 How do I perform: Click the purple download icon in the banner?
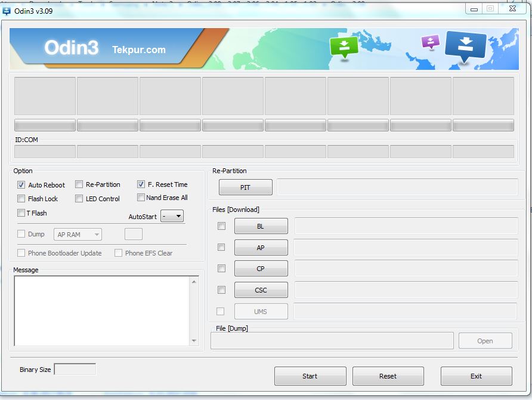tap(430, 42)
